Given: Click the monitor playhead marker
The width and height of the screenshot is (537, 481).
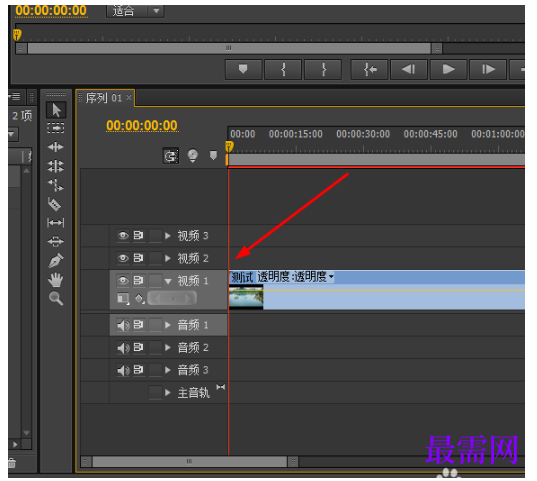Looking at the screenshot, I should [x=17, y=35].
